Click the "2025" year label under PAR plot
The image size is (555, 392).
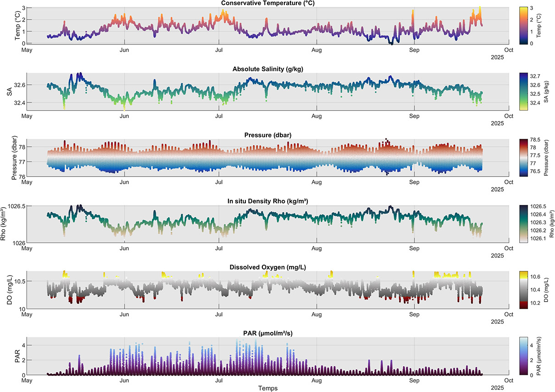pos(497,388)
